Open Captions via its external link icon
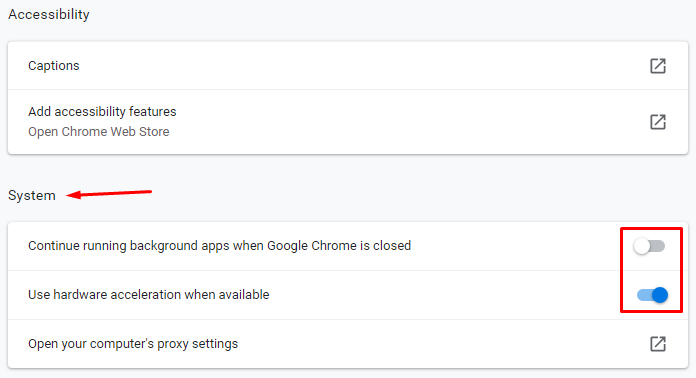This screenshot has width=696, height=378. point(658,66)
